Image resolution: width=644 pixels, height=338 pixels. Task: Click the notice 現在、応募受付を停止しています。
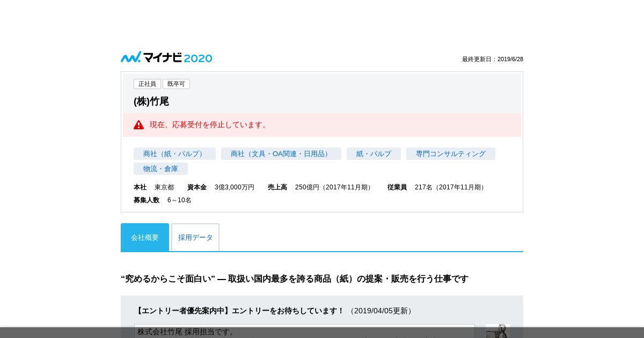pyautogui.click(x=209, y=124)
